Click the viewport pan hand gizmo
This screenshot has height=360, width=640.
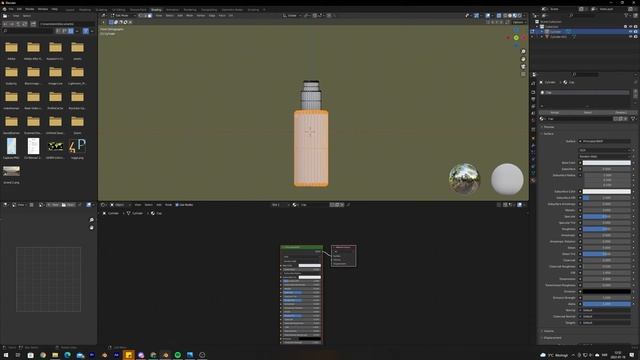point(523,59)
